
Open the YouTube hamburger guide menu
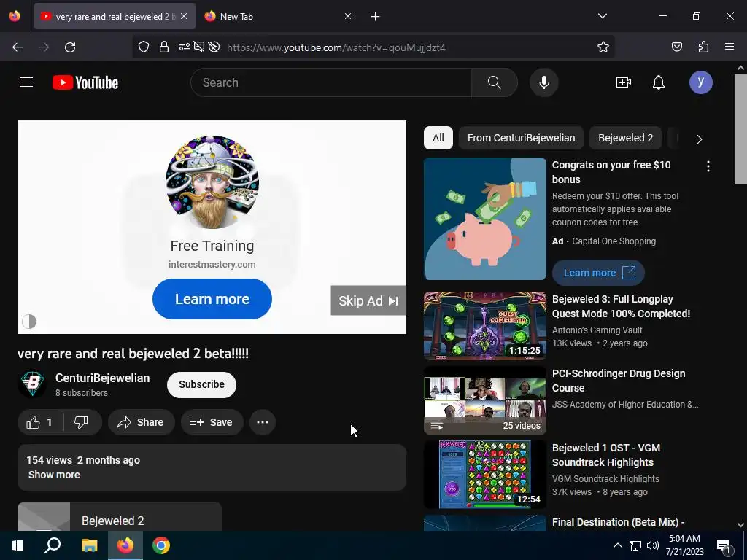pos(26,82)
